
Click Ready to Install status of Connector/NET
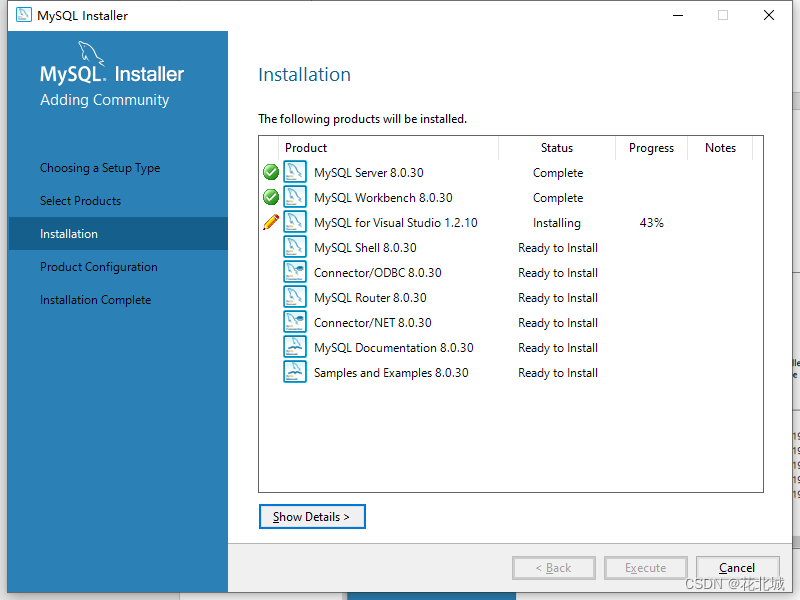pos(558,323)
